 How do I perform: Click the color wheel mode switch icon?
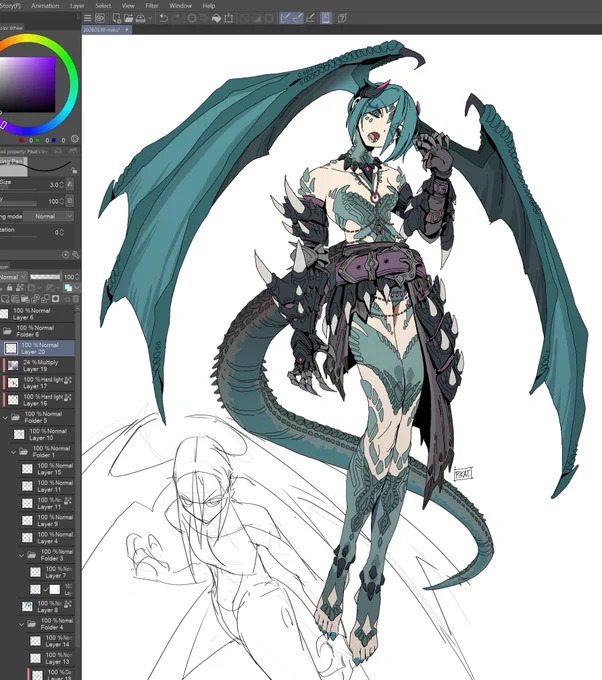point(75,139)
